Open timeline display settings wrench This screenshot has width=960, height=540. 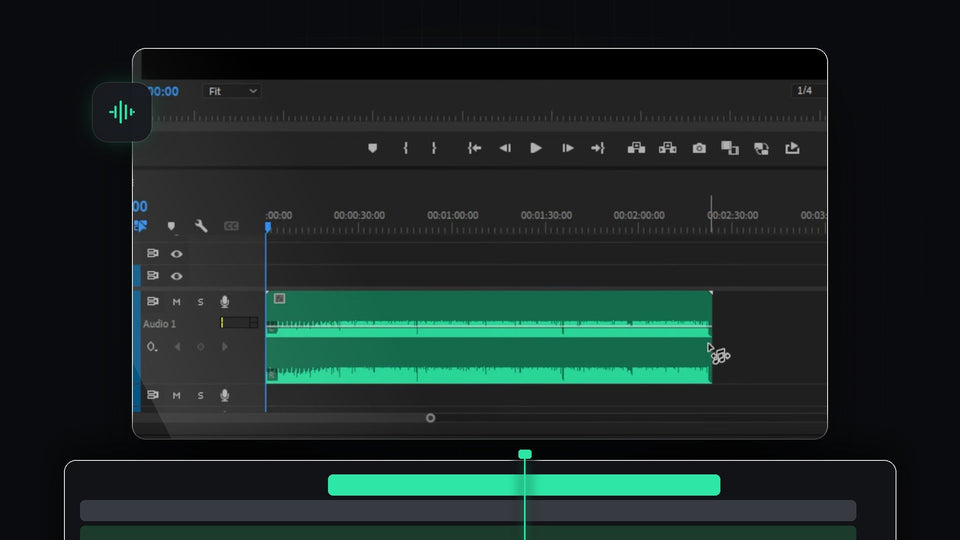(x=201, y=226)
